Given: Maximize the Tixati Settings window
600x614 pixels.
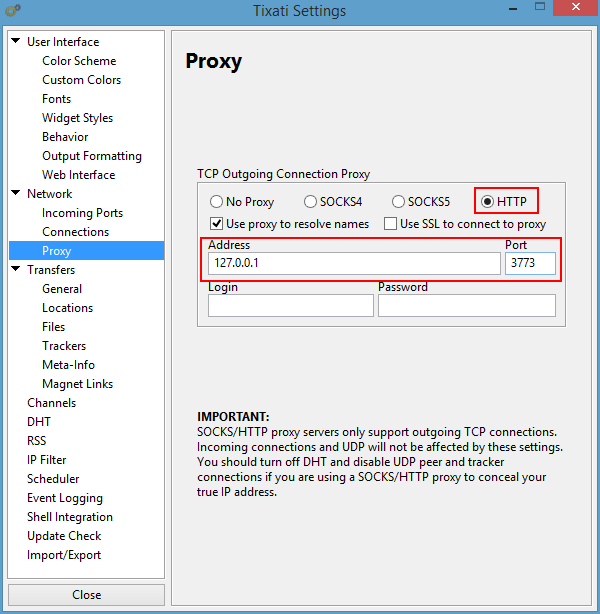Looking at the screenshot, I should point(540,7).
